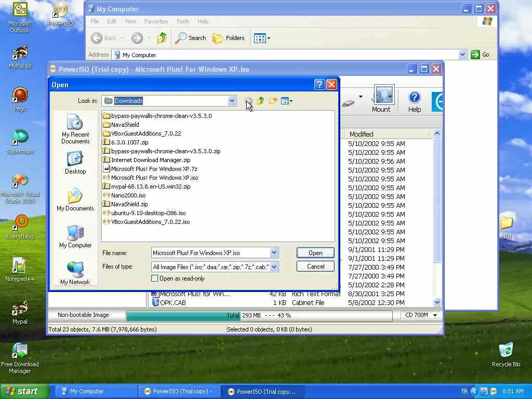Screen dimensions: 532x399
Task: Go to My Documents place
Action: [x=75, y=200]
